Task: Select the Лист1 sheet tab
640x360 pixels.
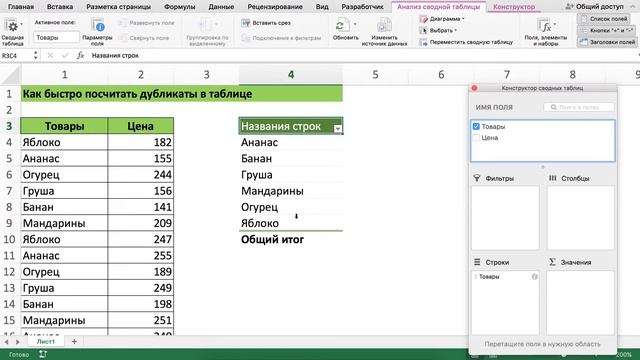Action: click(46, 341)
